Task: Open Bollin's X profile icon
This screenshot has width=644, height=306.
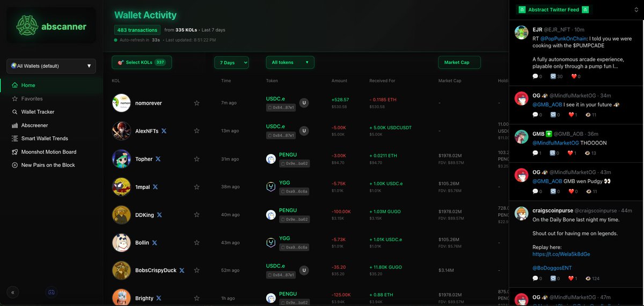Action: click(x=155, y=243)
